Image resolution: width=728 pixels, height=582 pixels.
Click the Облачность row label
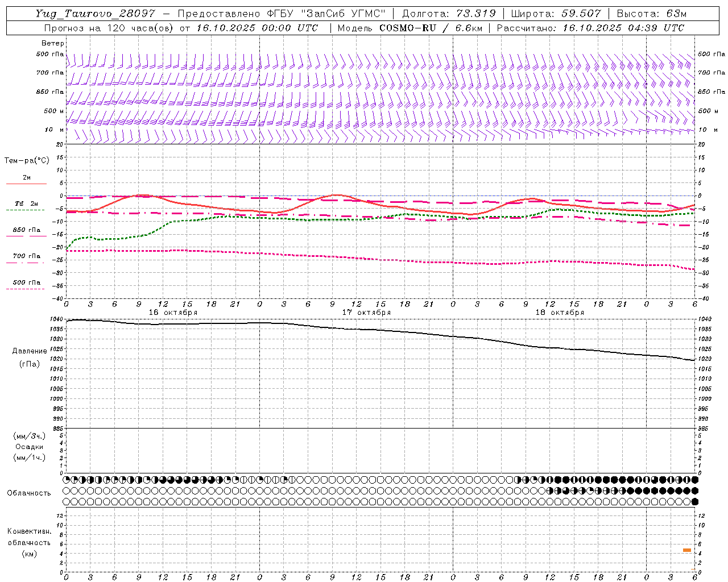click(29, 493)
